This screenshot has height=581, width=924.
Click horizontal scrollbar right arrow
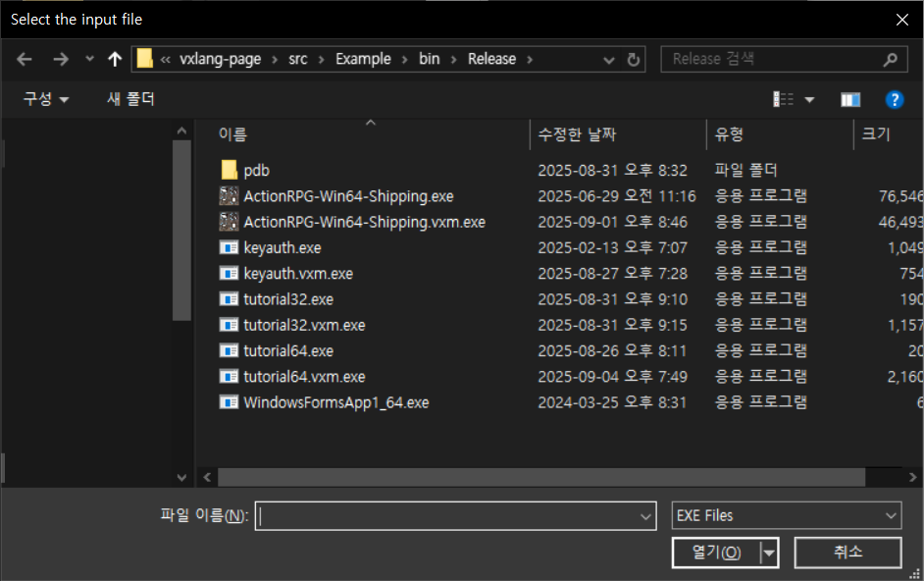coord(913,477)
